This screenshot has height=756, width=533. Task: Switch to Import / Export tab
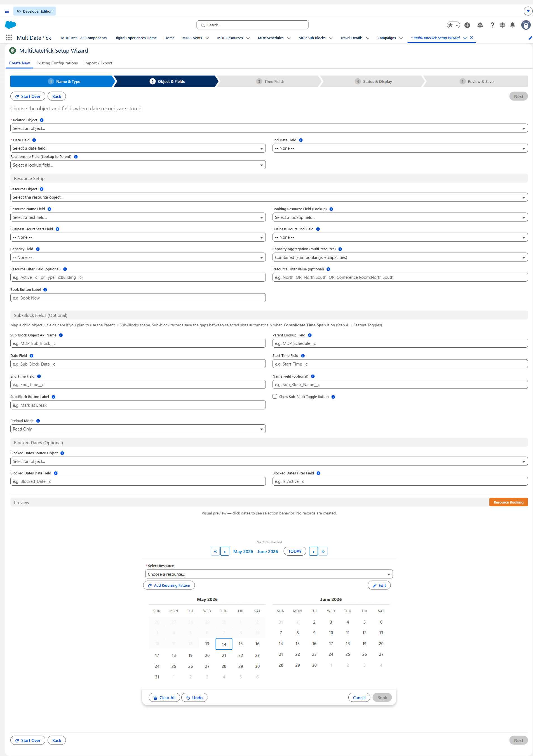[98, 63]
